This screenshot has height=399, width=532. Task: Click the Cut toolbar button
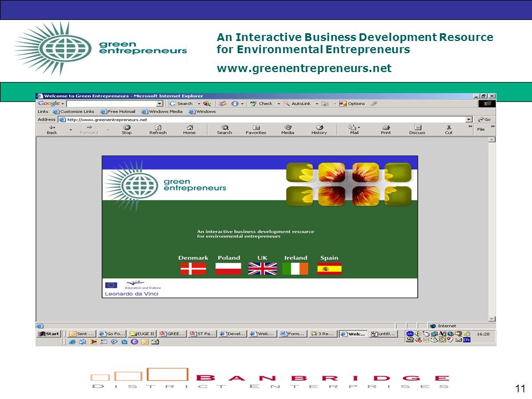pyautogui.click(x=448, y=130)
